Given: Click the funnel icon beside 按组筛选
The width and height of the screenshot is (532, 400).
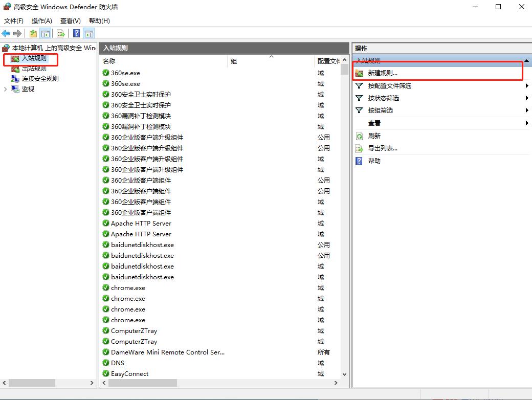Looking at the screenshot, I should (359, 110).
